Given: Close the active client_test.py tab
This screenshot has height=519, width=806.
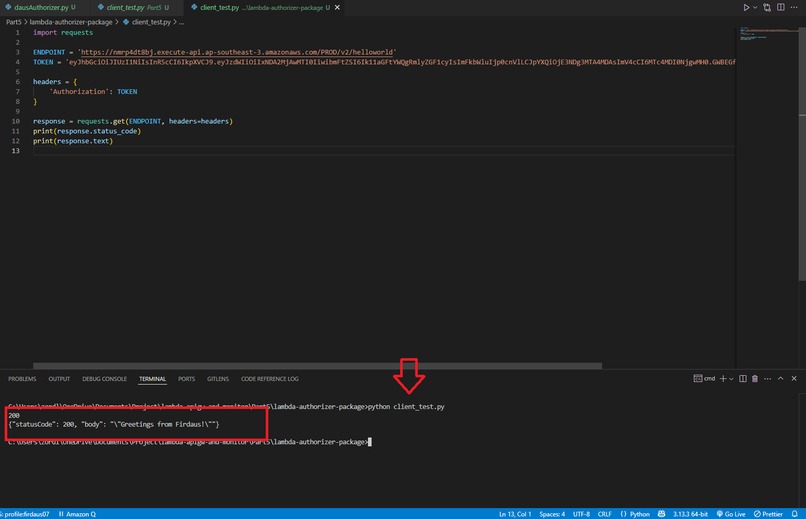Looking at the screenshot, I should [x=337, y=7].
